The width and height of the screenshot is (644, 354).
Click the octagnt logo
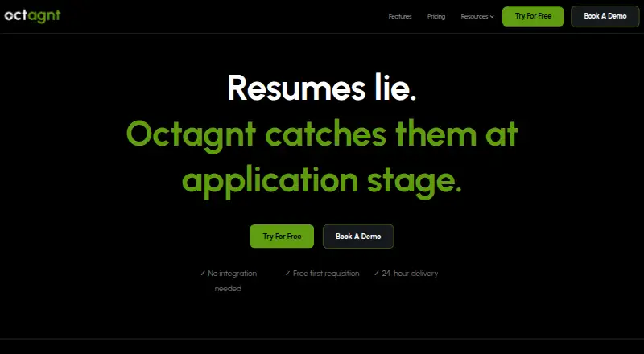click(x=32, y=16)
